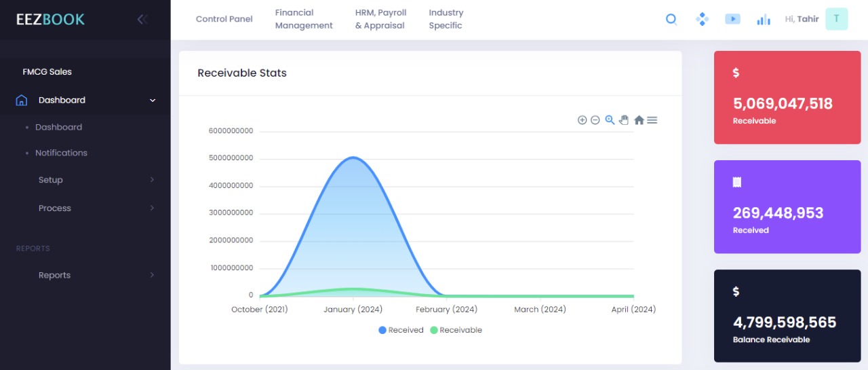
Task: Toggle the Receivable series in chart legend
Action: coord(456,330)
